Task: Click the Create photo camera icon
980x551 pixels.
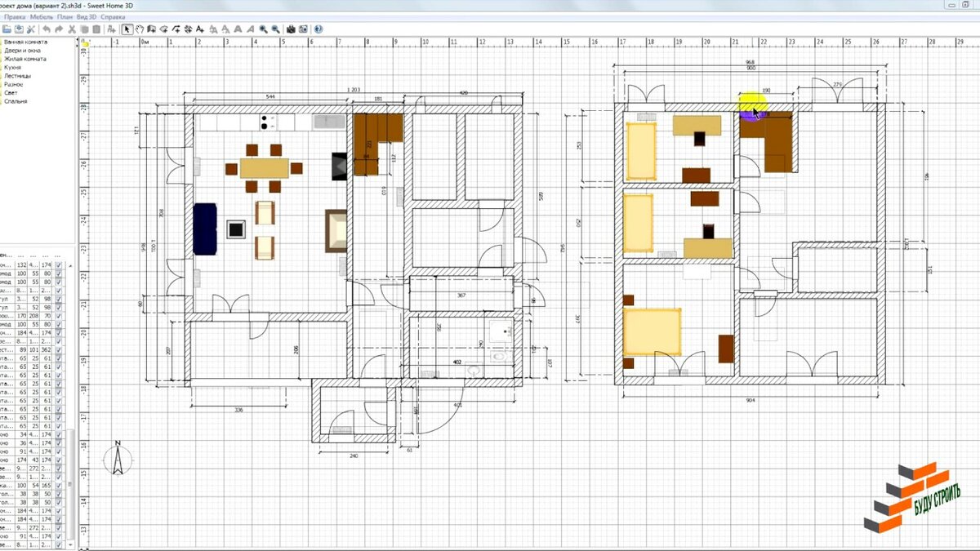Action: click(x=291, y=29)
